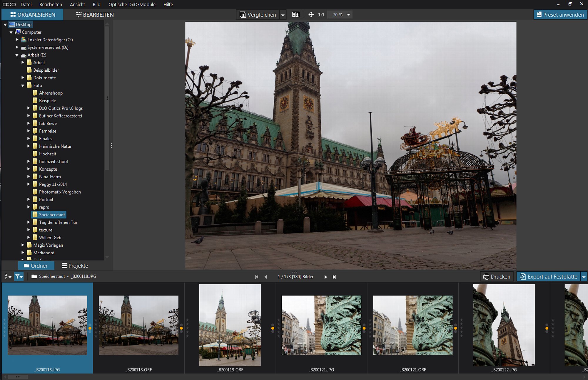588x380 pixels.
Task: Click the fit-to-screen arrows icon
Action: [311, 15]
